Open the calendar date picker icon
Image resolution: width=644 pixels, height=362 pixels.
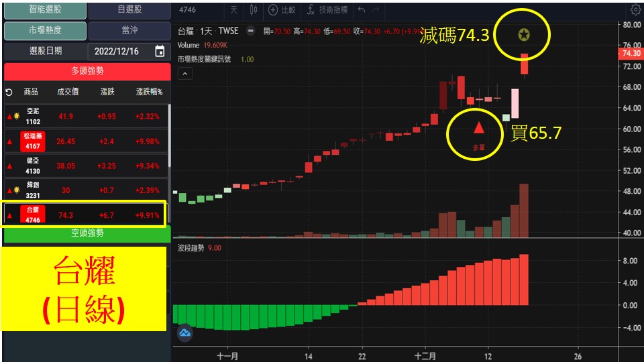[160, 52]
